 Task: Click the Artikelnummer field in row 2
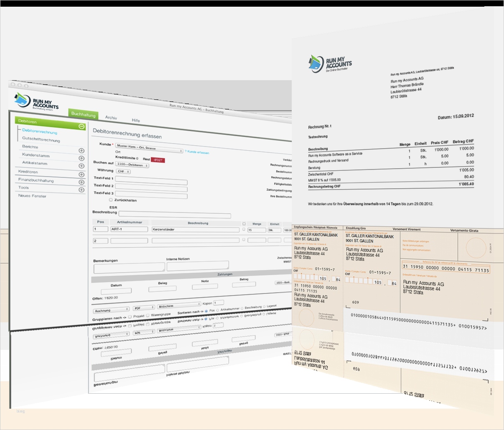[129, 240]
